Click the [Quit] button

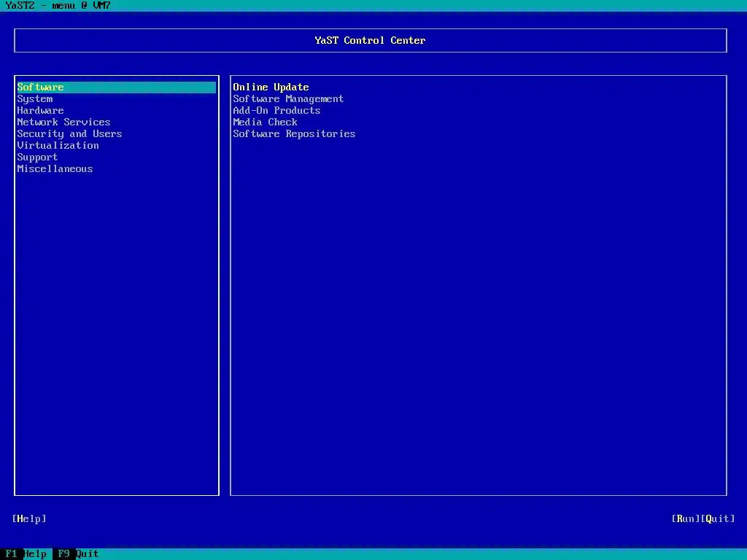coord(718,518)
